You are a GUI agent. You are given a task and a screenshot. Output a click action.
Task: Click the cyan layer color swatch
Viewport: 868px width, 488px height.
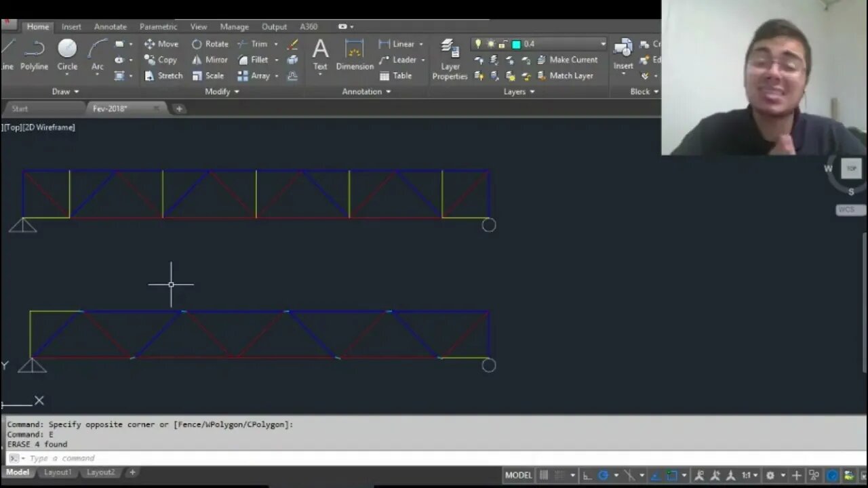point(516,44)
